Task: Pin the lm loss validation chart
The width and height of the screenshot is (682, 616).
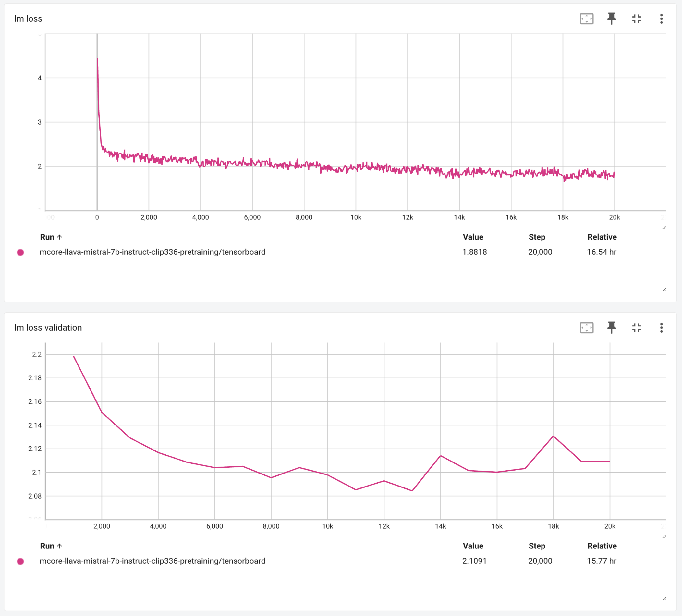Action: click(x=612, y=327)
